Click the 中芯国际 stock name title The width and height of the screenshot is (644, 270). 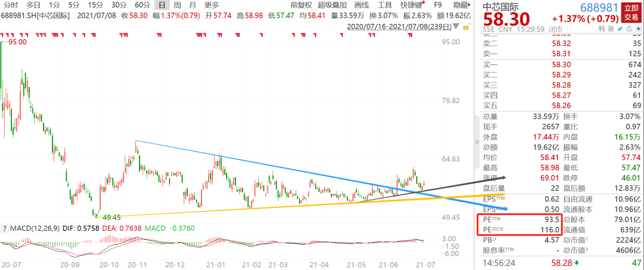[x=500, y=7]
